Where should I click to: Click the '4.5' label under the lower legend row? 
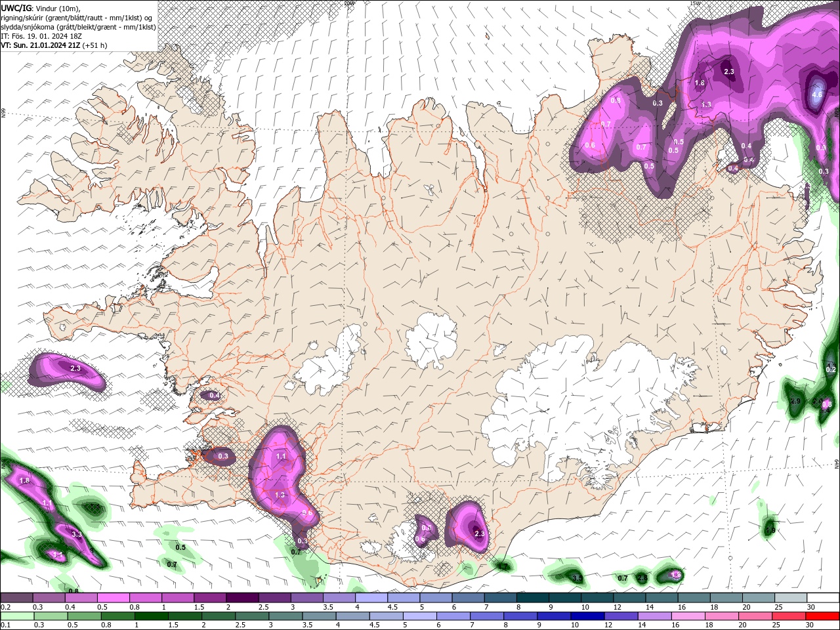374,625
